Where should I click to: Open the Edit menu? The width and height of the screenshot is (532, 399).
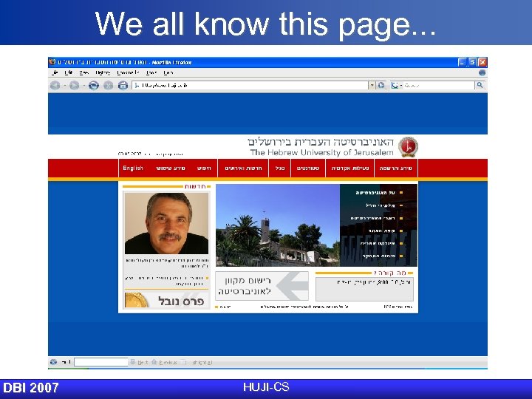[69, 72]
